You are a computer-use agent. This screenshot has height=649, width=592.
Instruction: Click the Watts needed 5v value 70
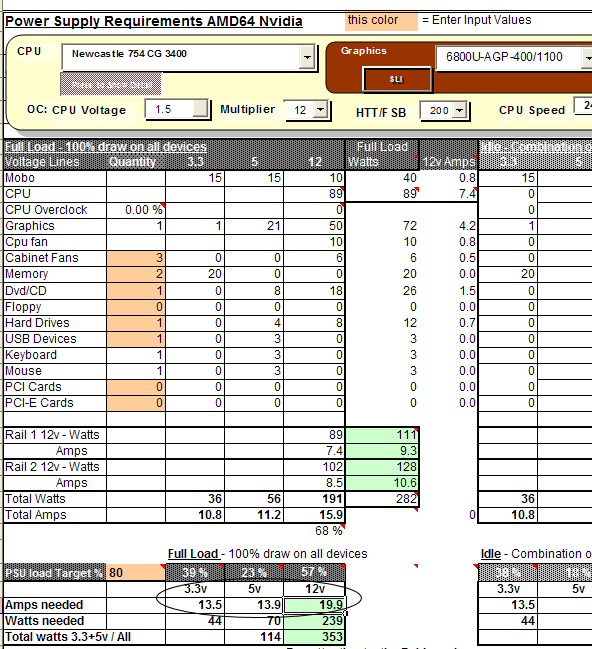click(x=254, y=621)
